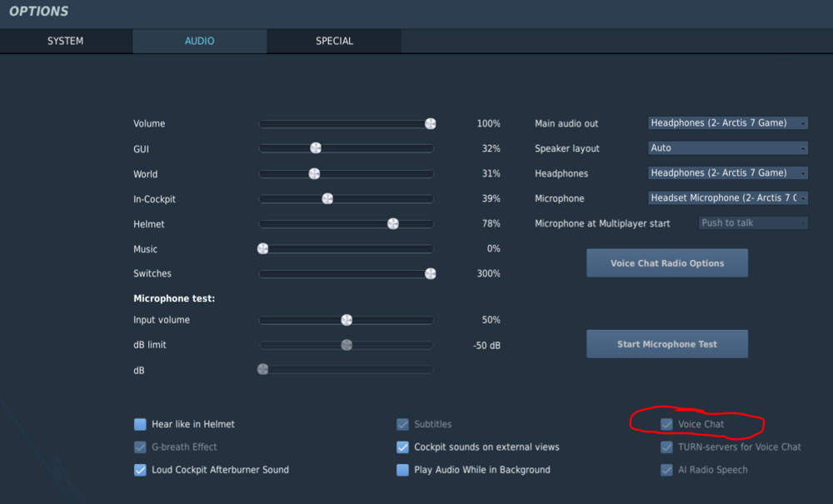Toggle Loud Cockpit Afterburner Sound checkbox
Screen dimensions: 833x504
coord(140,470)
